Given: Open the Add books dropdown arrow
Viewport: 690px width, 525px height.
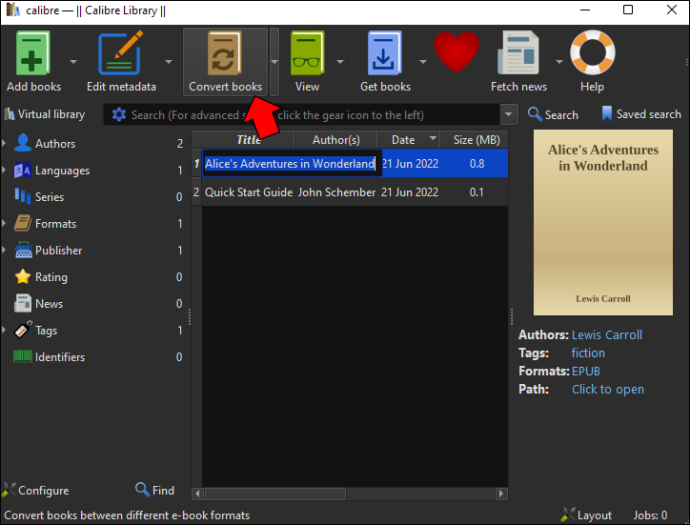Looking at the screenshot, I should click(73, 62).
